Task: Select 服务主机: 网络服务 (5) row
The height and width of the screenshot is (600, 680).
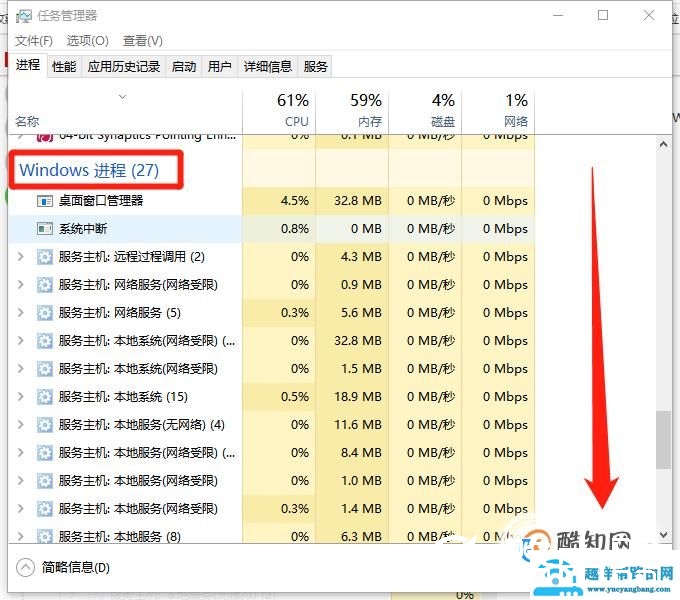Action: [271, 313]
